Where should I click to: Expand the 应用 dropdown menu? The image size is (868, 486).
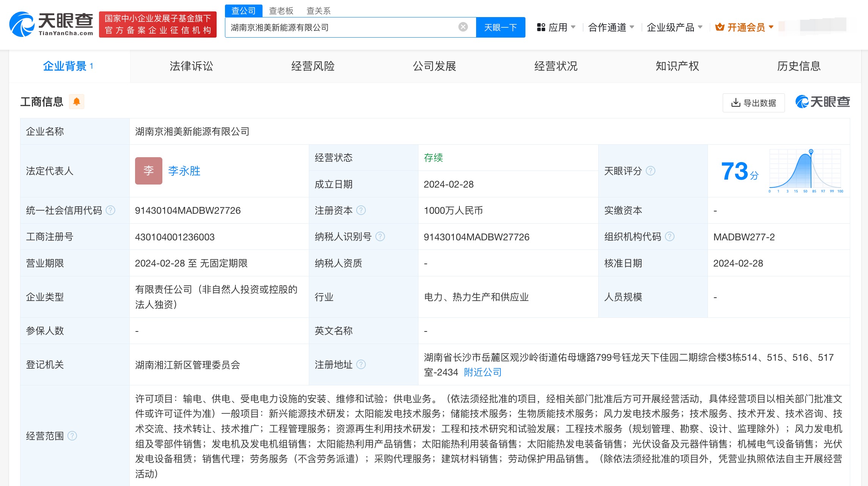click(x=557, y=27)
